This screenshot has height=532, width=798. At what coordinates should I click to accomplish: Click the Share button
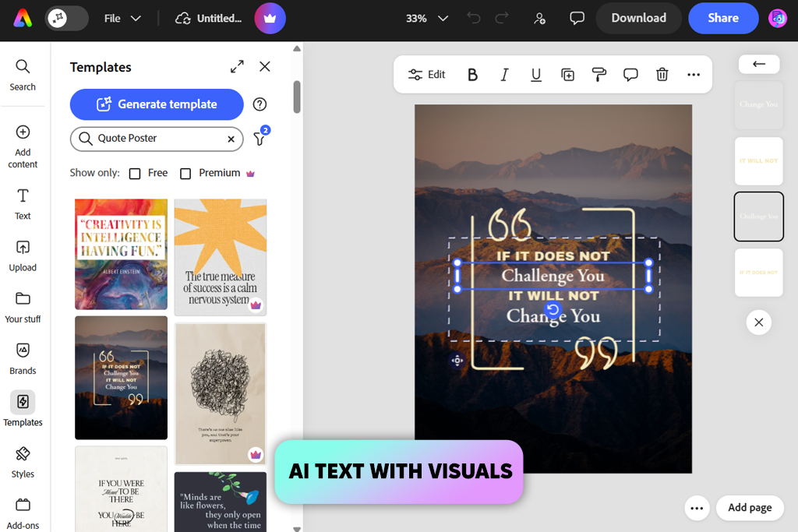723,19
